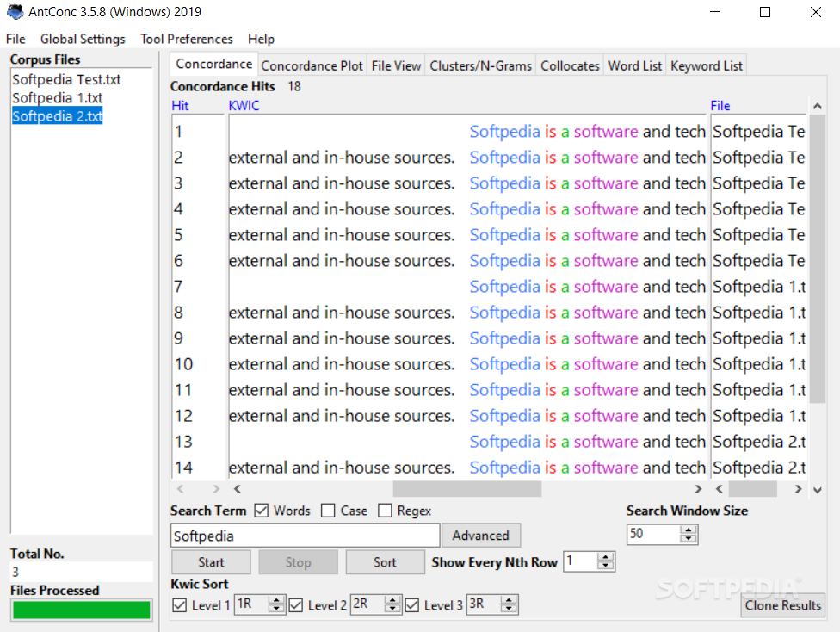Click the KWIC horizontal scrollbar thumb
The width and height of the screenshot is (840, 632).
tap(467, 489)
